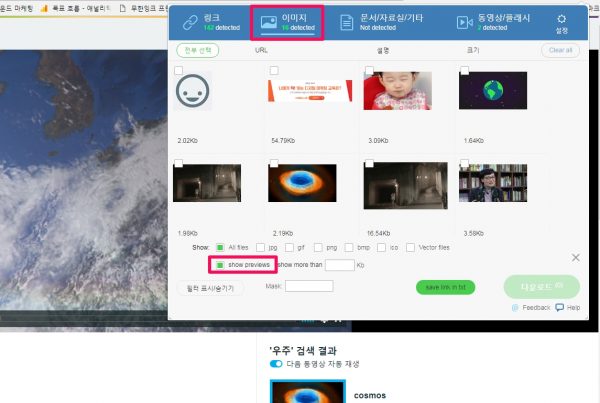The width and height of the screenshot is (600, 403).
Task: Open the Help chat bubble link
Action: tap(568, 307)
